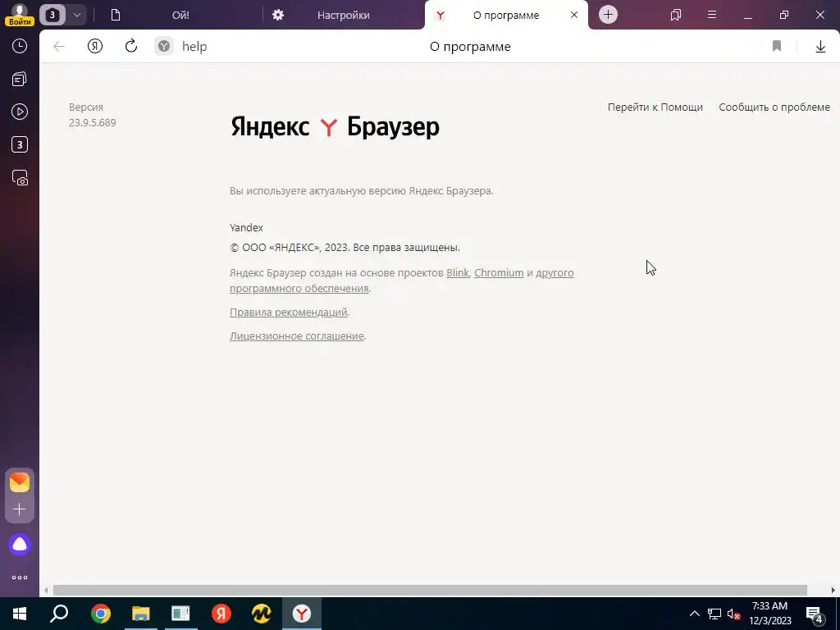The image size is (840, 630).
Task: Open history clock icon in sidebar
Action: coord(20,46)
